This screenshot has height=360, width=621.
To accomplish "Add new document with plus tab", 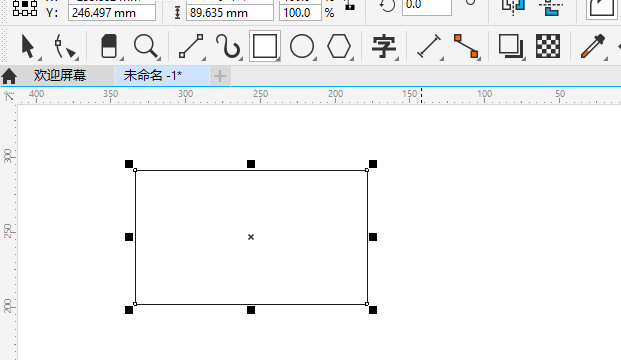I will (220, 76).
